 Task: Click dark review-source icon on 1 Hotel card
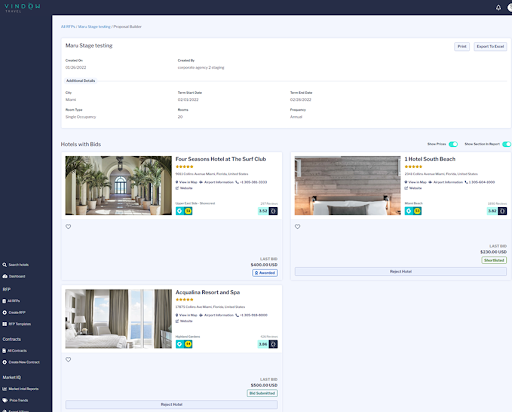pyautogui.click(x=502, y=211)
